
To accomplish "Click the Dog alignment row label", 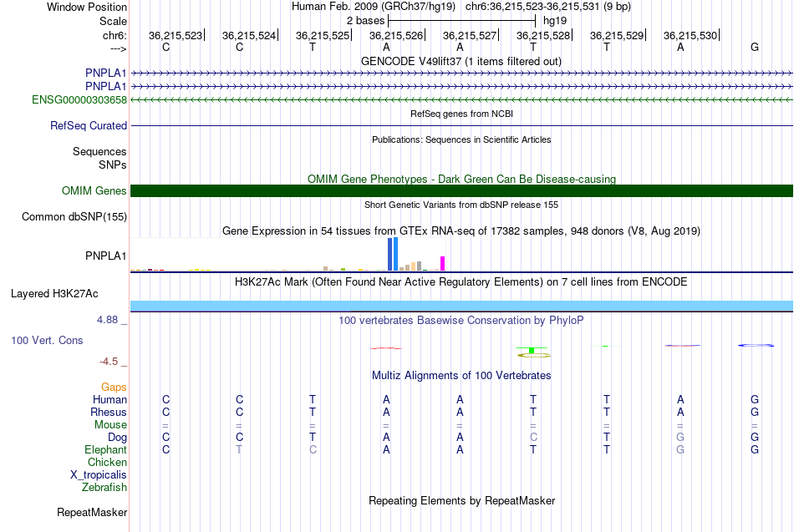I will [x=117, y=438].
